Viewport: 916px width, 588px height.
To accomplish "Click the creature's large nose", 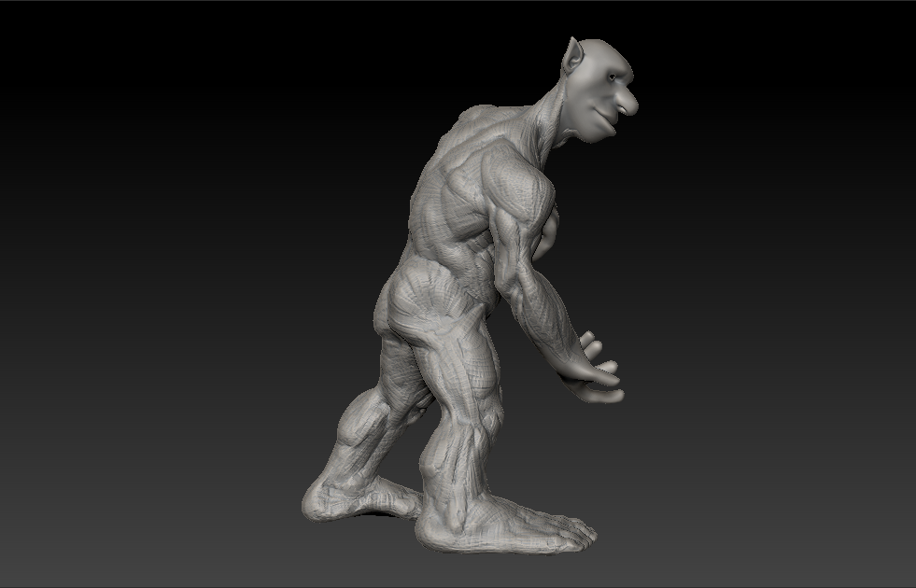I will [x=627, y=103].
